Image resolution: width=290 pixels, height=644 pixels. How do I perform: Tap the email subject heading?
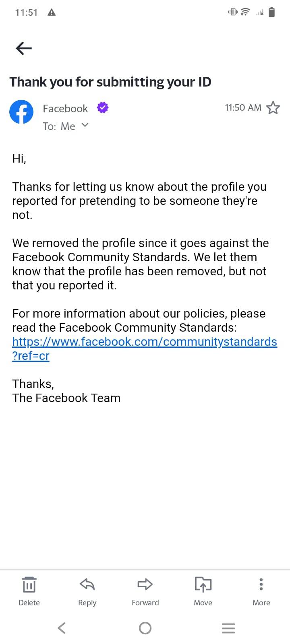point(110,82)
